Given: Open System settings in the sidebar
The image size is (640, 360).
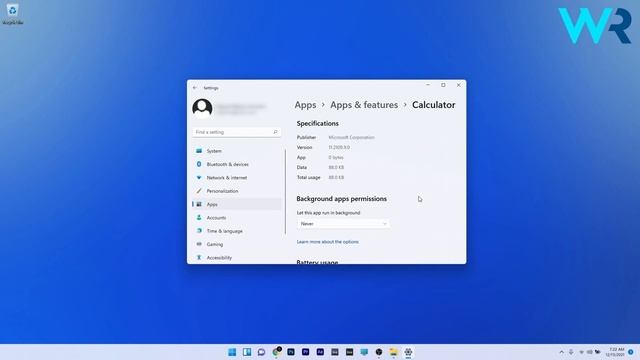Looking at the screenshot, I should [237, 151].
